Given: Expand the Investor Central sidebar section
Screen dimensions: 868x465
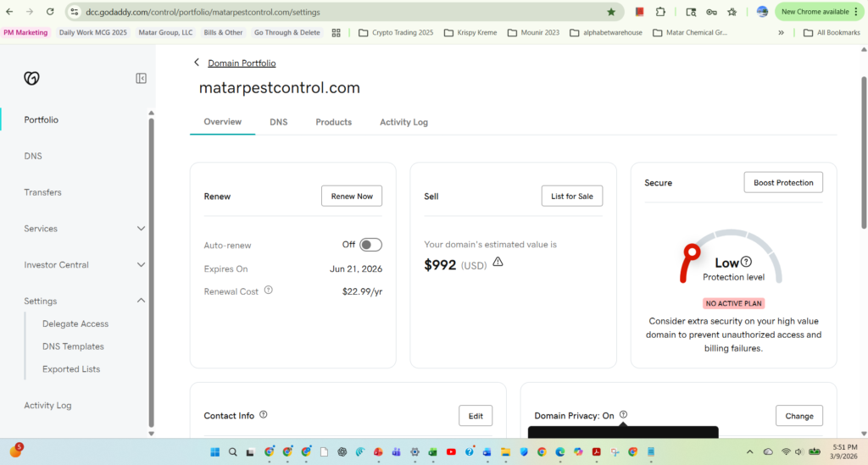Looking at the screenshot, I should (141, 265).
